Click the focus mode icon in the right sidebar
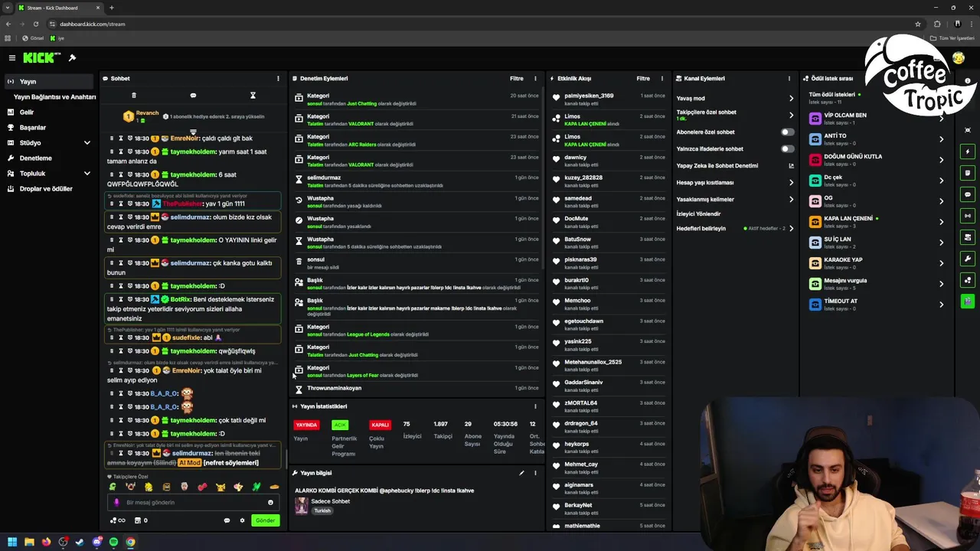The height and width of the screenshot is (551, 980). 968,130
